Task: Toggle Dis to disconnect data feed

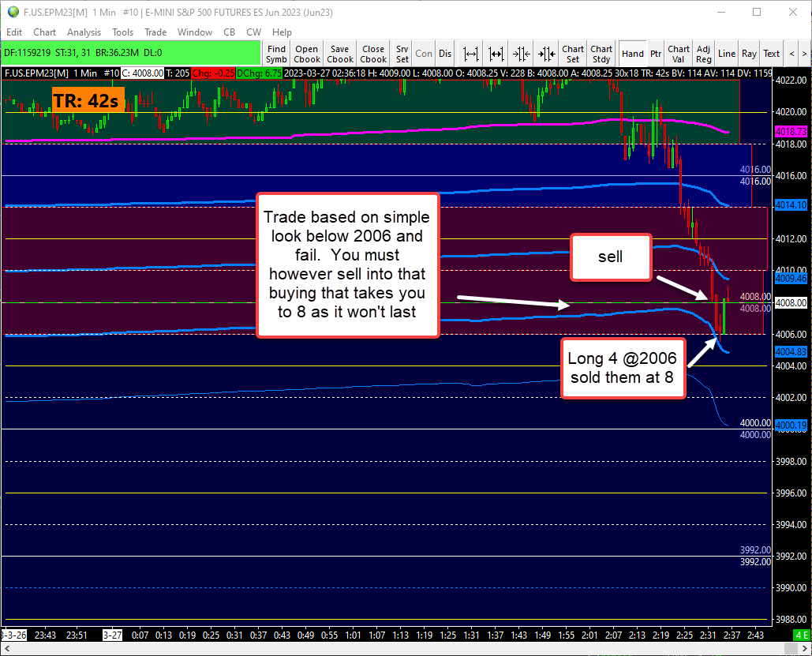Action: [x=445, y=53]
